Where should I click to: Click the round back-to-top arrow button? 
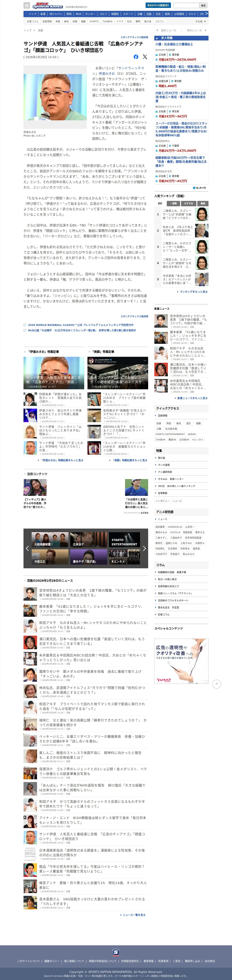216,684
